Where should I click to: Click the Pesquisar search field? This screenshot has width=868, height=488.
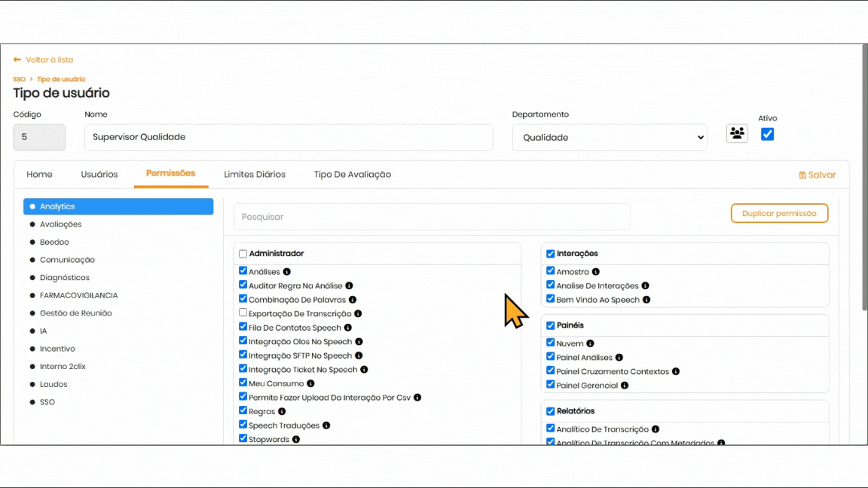click(x=432, y=217)
